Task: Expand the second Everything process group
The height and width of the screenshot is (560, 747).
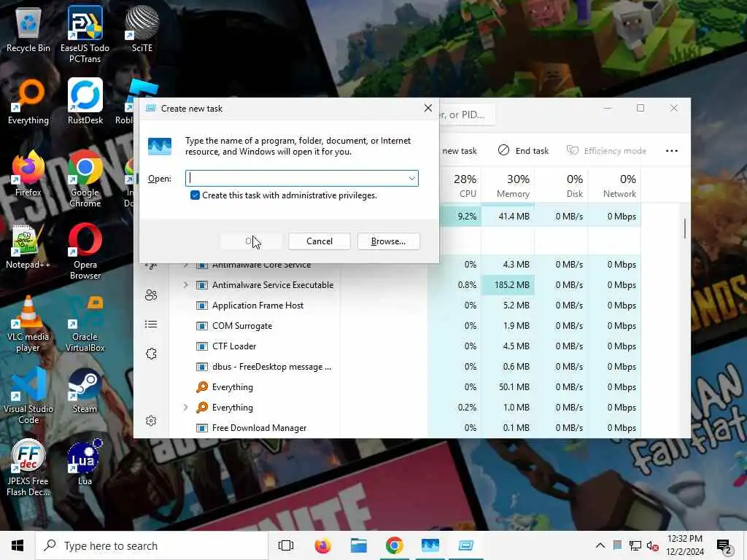Action: tap(186, 408)
